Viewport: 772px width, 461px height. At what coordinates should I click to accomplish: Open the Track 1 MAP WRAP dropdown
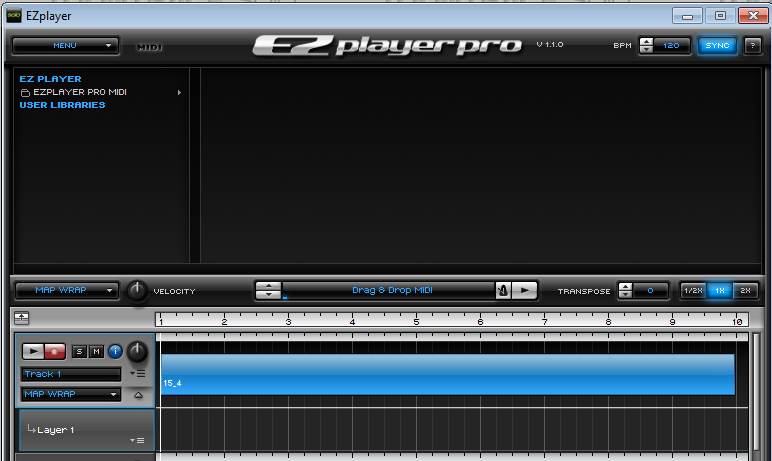[71, 394]
